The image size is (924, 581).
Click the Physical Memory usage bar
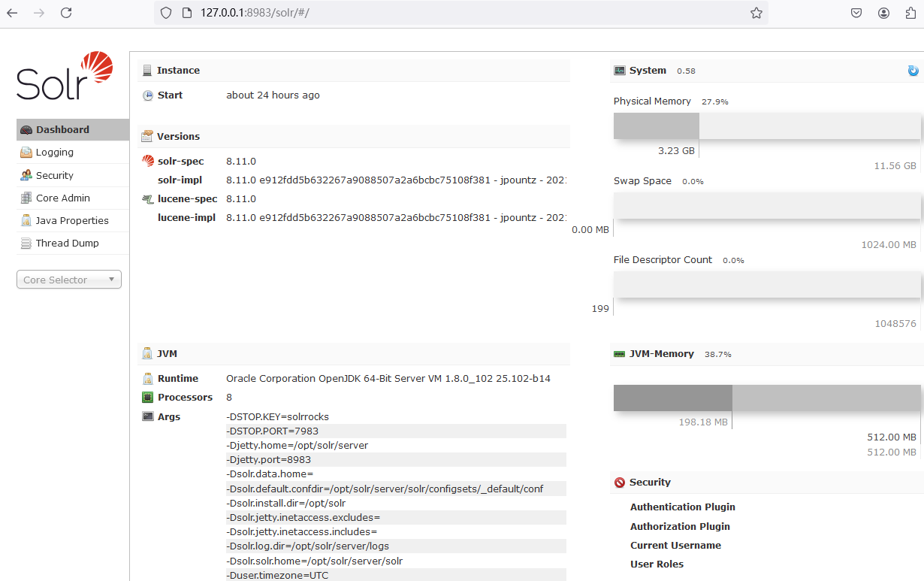point(767,126)
